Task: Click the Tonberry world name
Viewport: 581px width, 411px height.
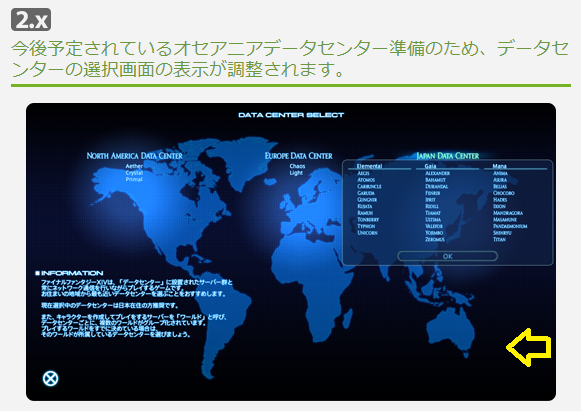Action: point(368,220)
